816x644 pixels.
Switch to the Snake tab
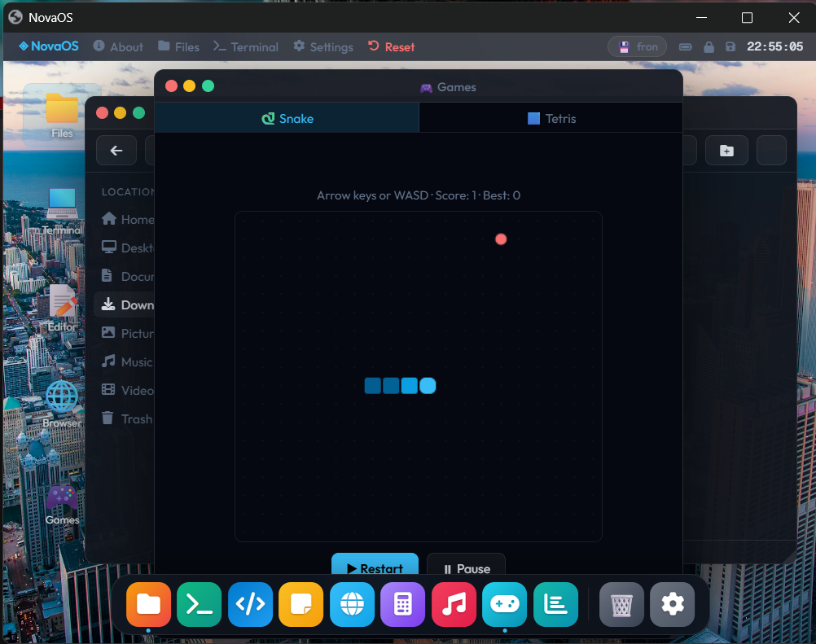[287, 118]
